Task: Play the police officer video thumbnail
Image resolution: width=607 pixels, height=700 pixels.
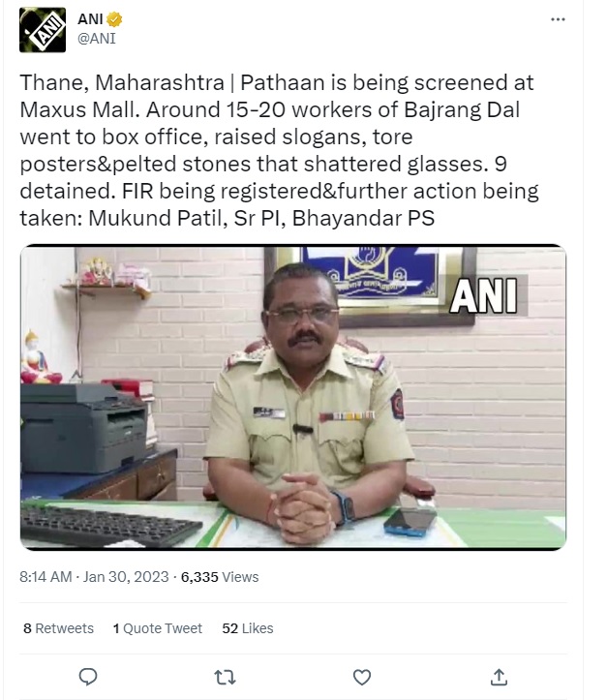Action: point(293,397)
